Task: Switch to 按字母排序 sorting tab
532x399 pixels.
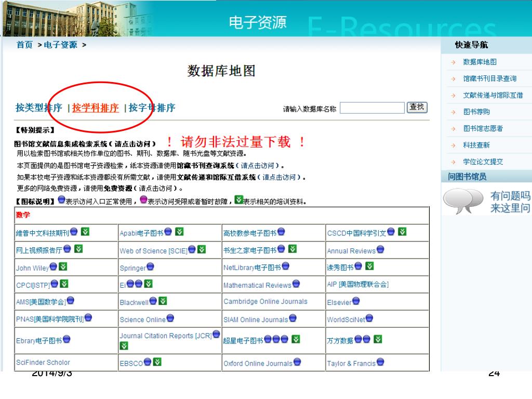Action: click(x=152, y=108)
